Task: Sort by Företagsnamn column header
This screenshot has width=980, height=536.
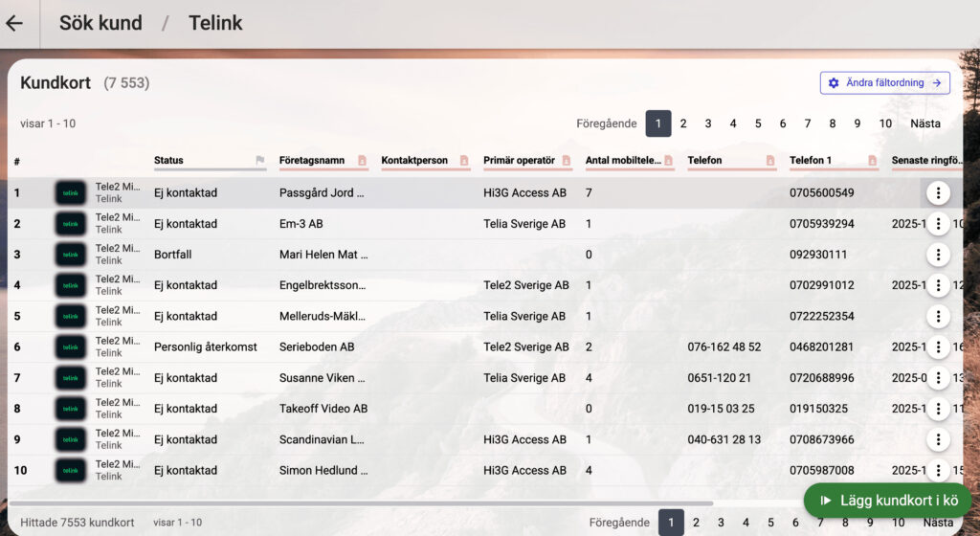Action: coord(312,161)
